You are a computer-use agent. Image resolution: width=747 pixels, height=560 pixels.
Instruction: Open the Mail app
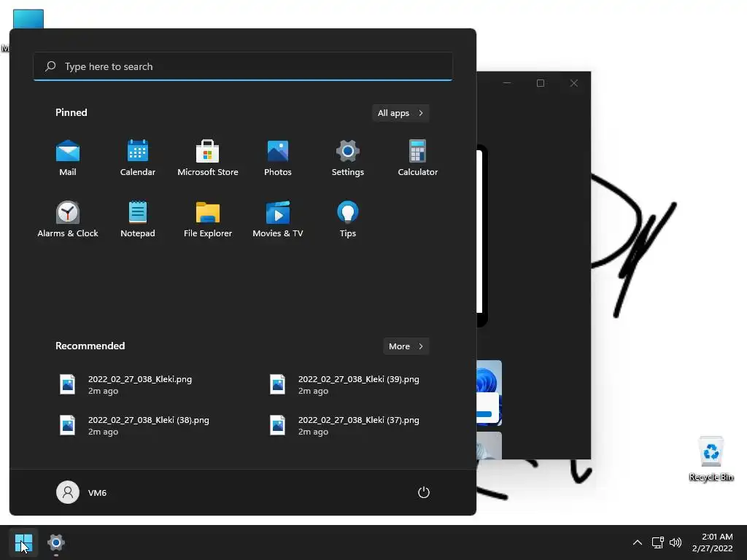[x=68, y=158]
